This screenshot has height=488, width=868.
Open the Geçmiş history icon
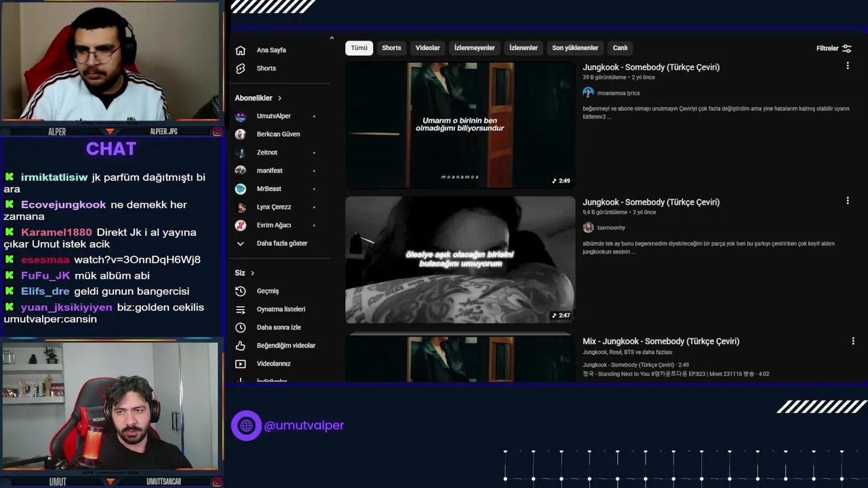[x=240, y=291]
